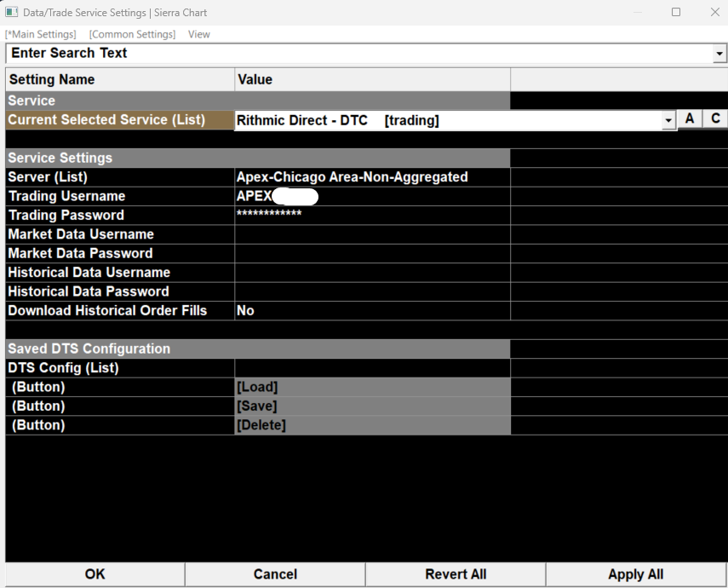Click the Service Settings section header

point(258,158)
